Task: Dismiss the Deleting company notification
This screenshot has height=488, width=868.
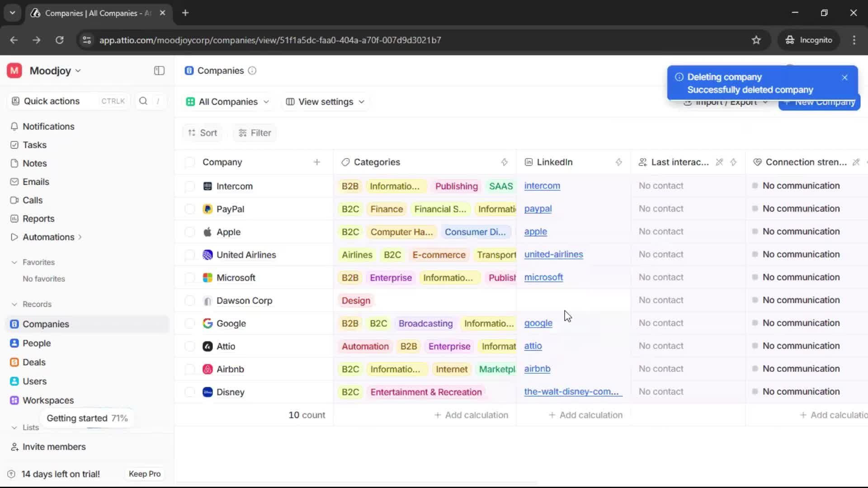Action: 844,78
